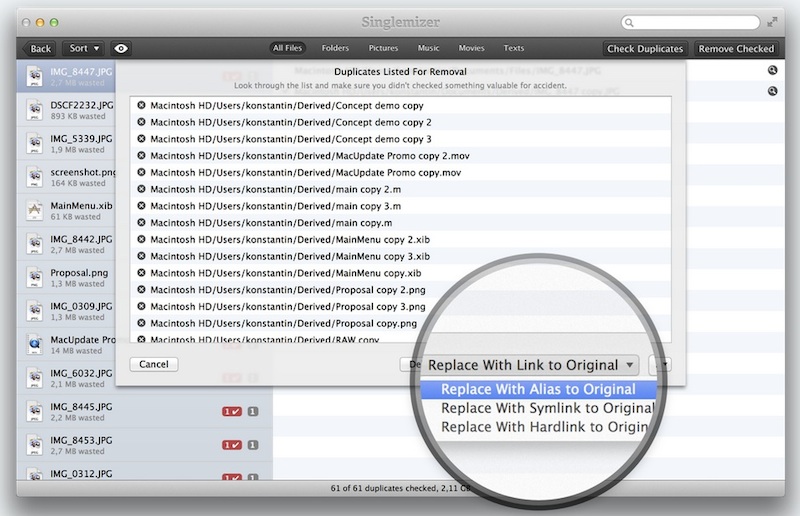Screen dimensions: 800x516
Task: Toggle the eye preview button in toolbar
Action: pos(122,48)
